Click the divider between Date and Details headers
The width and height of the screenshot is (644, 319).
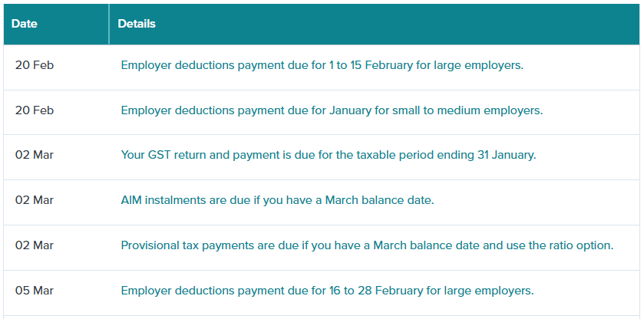click(109, 24)
